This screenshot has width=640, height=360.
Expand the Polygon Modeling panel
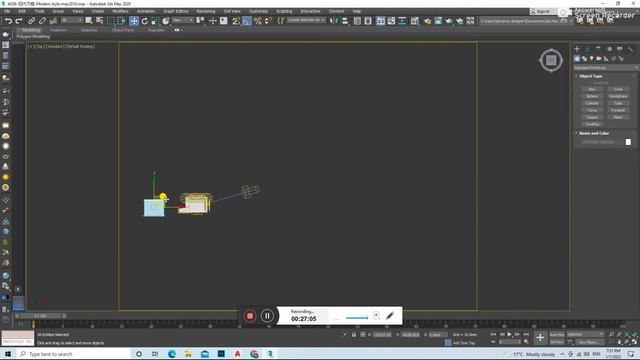tap(33, 37)
